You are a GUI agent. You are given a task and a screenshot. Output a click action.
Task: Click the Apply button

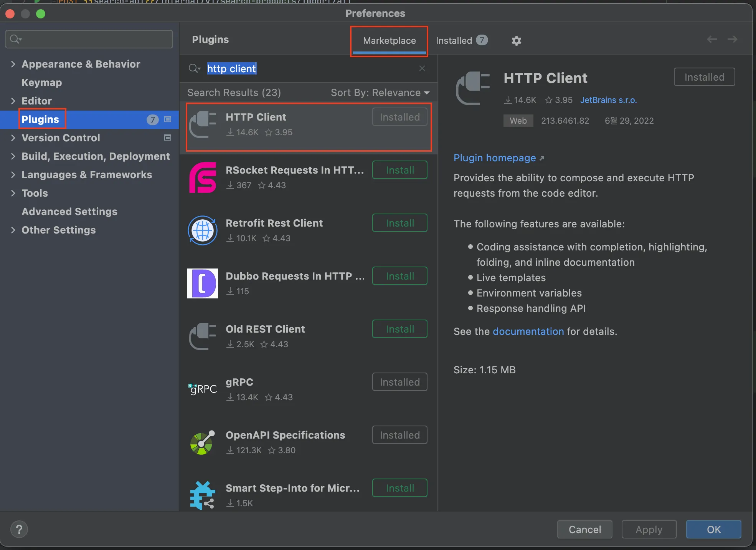coord(649,529)
